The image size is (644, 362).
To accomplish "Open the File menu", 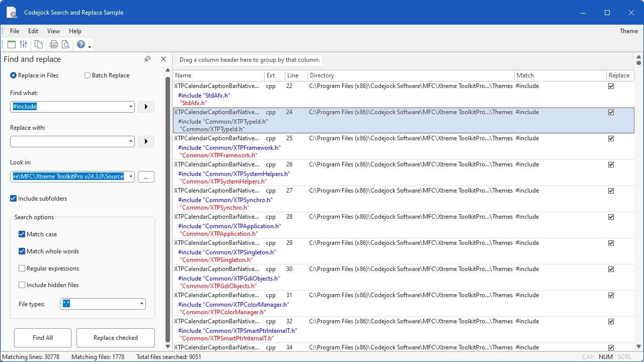I will (x=15, y=31).
